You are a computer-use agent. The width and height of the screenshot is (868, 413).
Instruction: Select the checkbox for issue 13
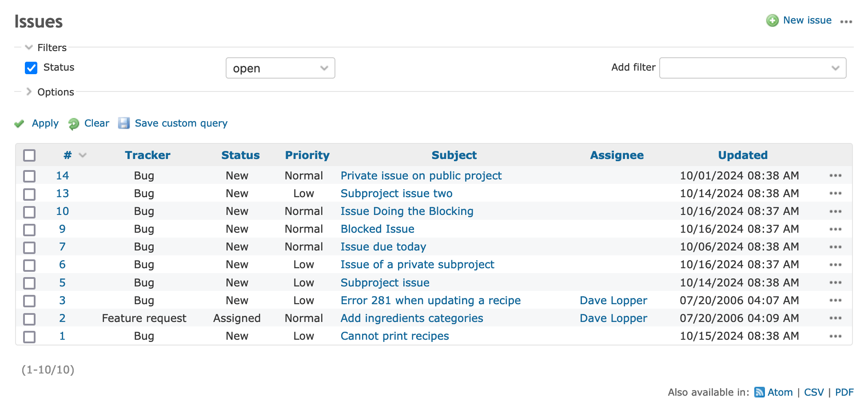tap(29, 194)
